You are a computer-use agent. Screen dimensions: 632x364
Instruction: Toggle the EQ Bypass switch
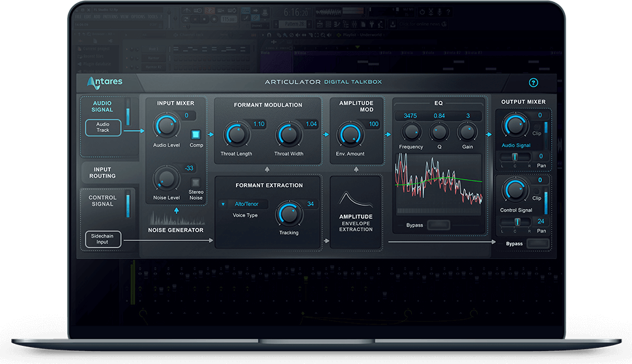437,225
